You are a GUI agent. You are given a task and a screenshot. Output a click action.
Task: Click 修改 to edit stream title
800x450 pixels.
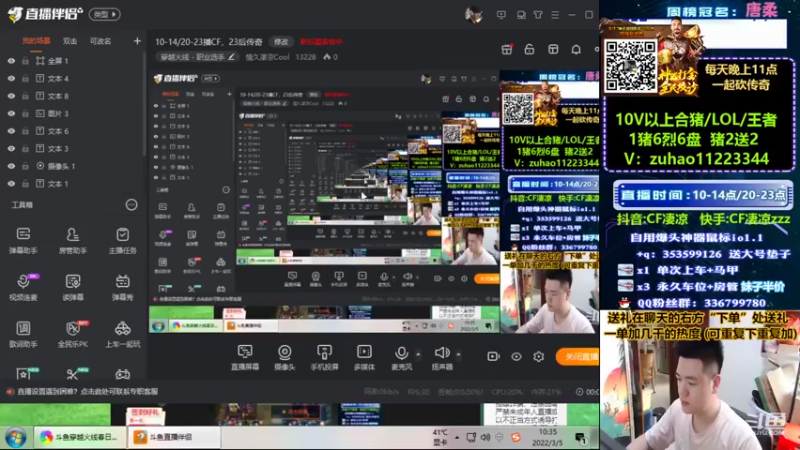(x=281, y=42)
